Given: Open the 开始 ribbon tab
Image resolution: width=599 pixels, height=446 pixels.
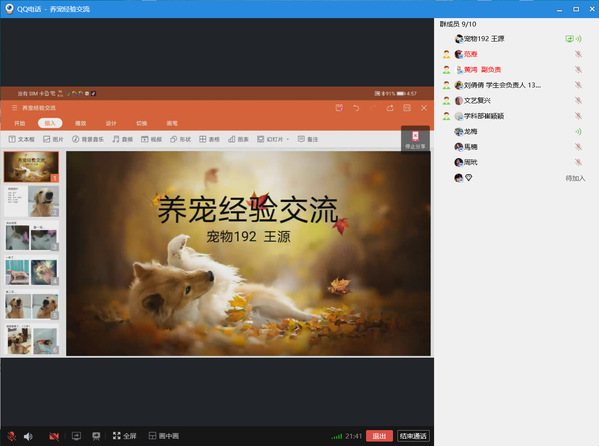Looking at the screenshot, I should coord(19,123).
